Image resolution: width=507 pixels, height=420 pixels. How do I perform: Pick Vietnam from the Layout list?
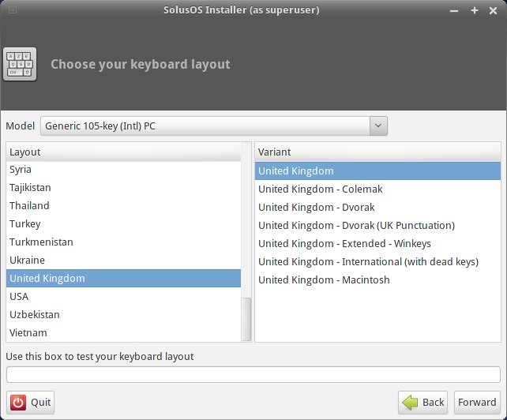pyautogui.click(x=123, y=332)
